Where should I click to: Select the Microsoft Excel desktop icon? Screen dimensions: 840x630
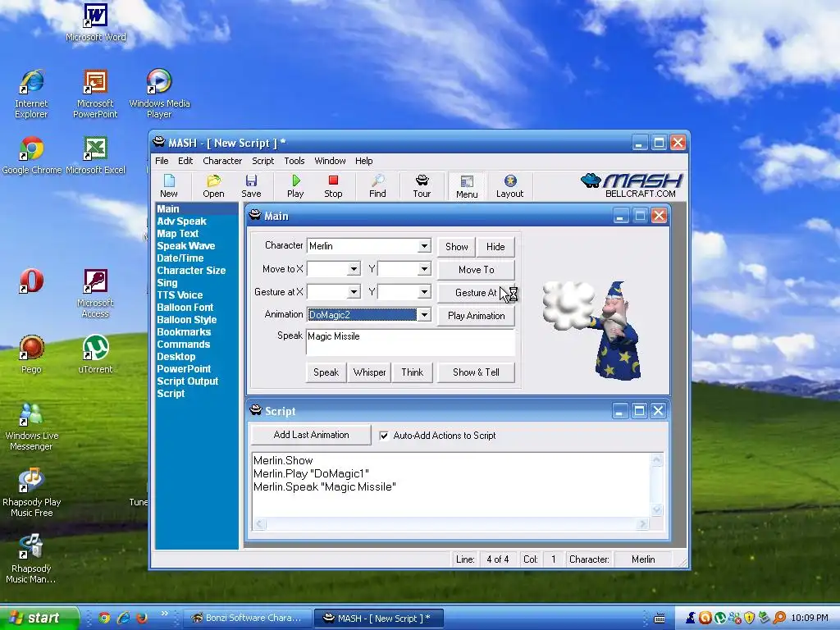pos(95,156)
